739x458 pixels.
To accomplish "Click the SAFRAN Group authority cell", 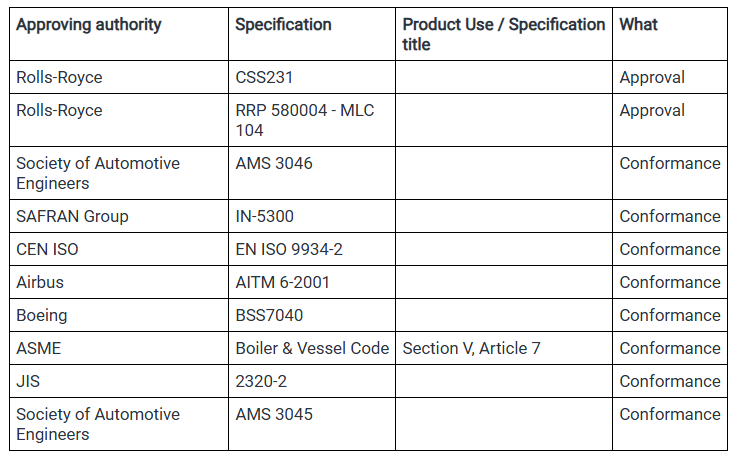I will [x=72, y=216].
